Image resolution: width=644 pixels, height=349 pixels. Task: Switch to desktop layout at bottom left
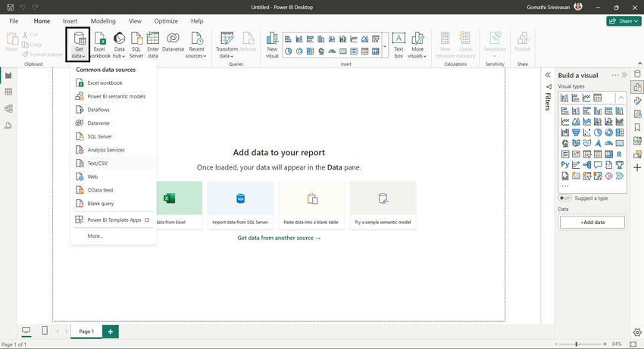[27, 331]
